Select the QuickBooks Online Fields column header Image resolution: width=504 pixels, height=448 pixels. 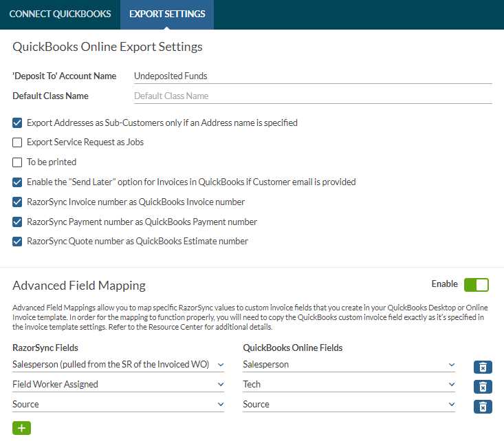[292, 348]
